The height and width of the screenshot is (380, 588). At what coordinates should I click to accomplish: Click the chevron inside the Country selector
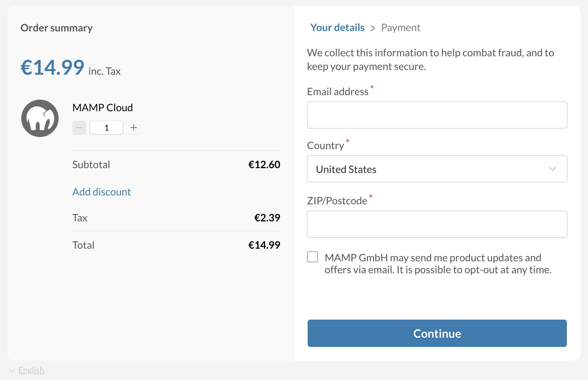(x=553, y=169)
